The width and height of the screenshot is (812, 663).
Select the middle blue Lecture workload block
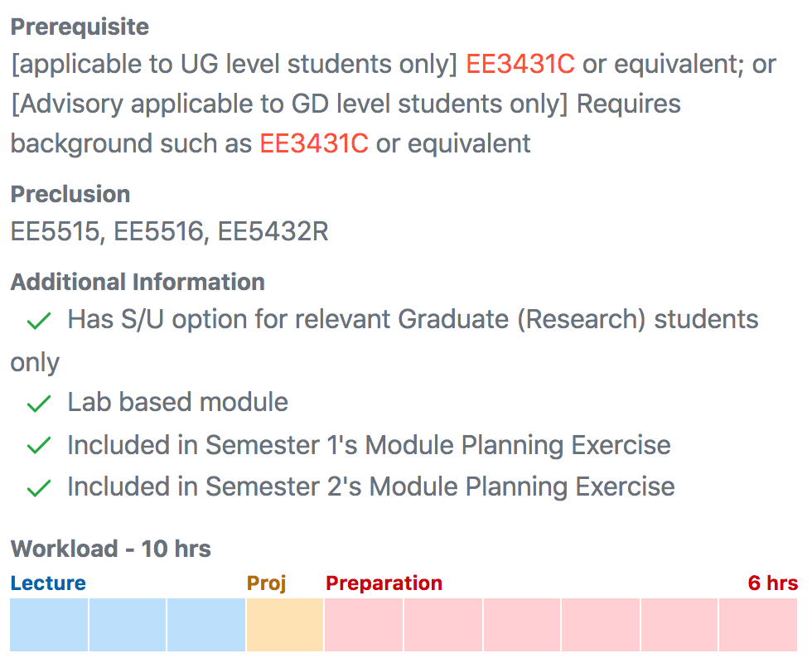point(128,624)
